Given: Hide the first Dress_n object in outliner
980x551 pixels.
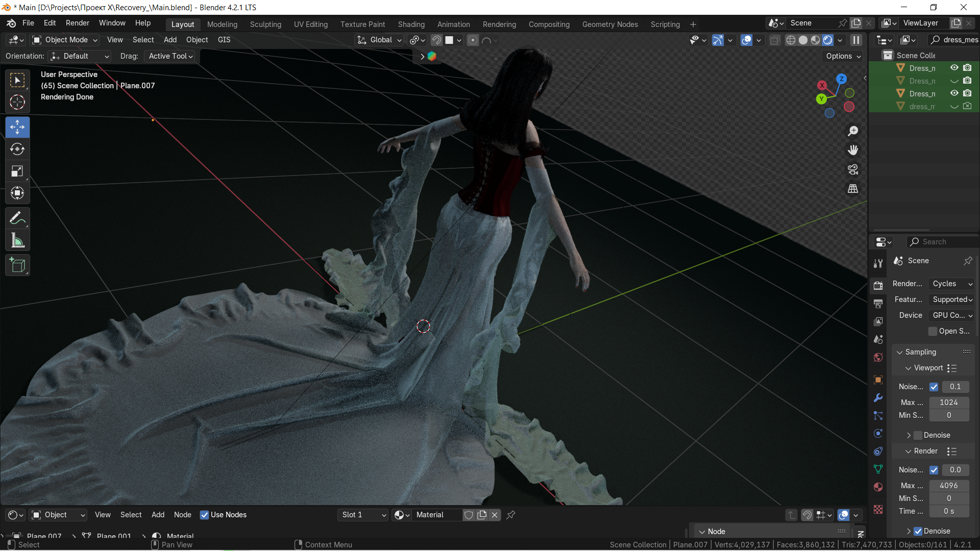Looking at the screenshot, I should pos(954,68).
